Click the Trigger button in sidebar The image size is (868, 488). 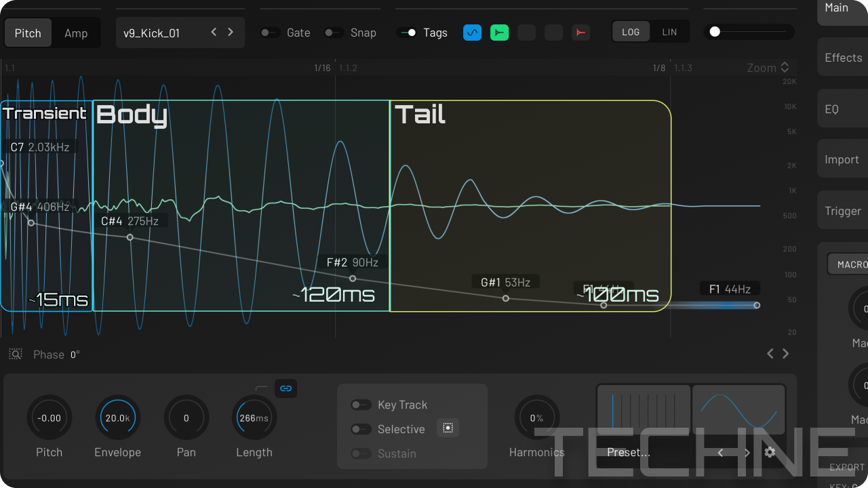click(x=843, y=211)
